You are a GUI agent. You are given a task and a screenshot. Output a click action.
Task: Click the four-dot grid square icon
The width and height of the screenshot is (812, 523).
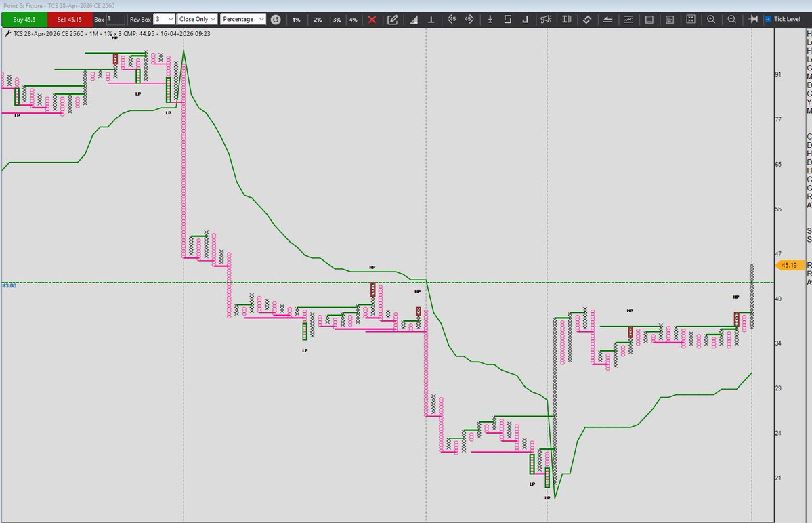[690, 19]
